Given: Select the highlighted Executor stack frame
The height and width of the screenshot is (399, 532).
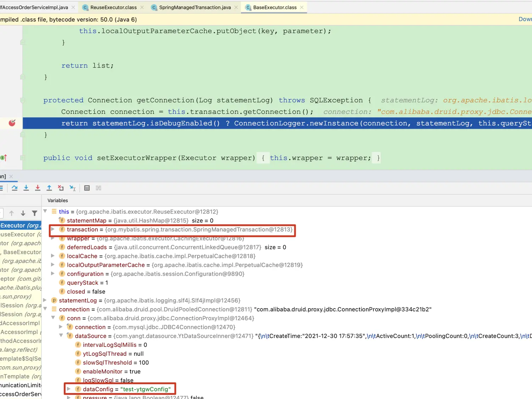Looking at the screenshot, I should tap(21, 225).
